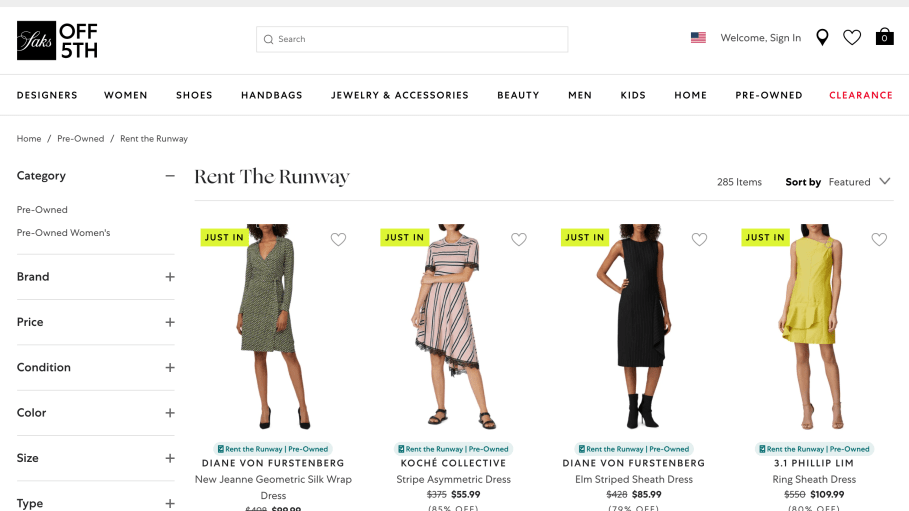Open the Designers menu

tap(47, 95)
